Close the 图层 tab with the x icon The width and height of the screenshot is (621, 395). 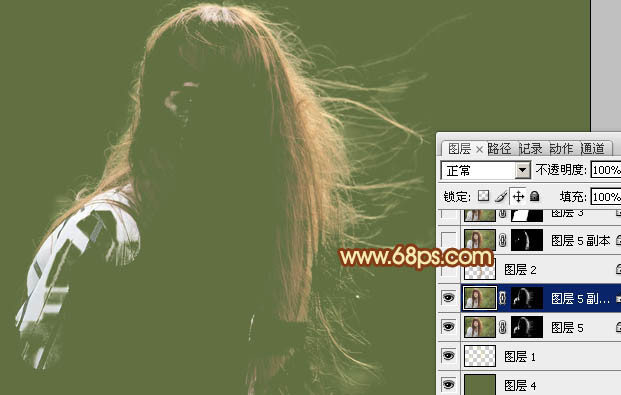coord(479,149)
